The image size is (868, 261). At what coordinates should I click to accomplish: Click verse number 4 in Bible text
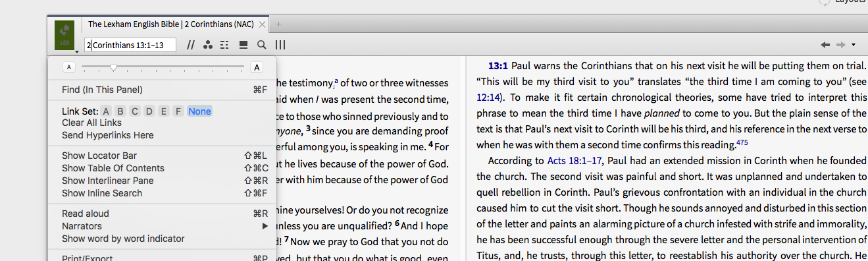pyautogui.click(x=430, y=144)
